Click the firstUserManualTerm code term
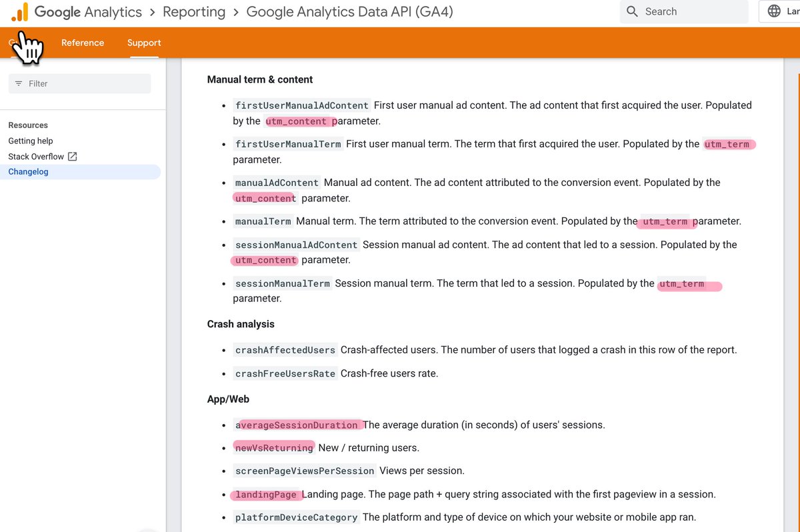This screenshot has height=532, width=800. tap(288, 144)
